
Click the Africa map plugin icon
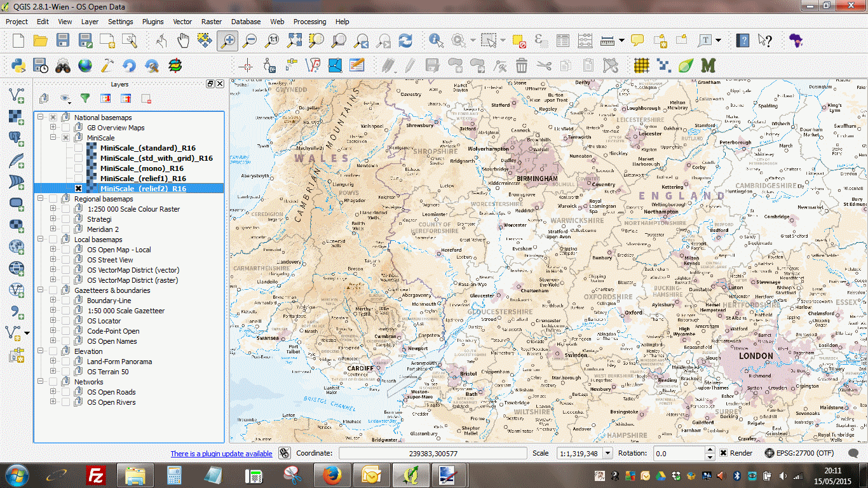[x=796, y=41]
